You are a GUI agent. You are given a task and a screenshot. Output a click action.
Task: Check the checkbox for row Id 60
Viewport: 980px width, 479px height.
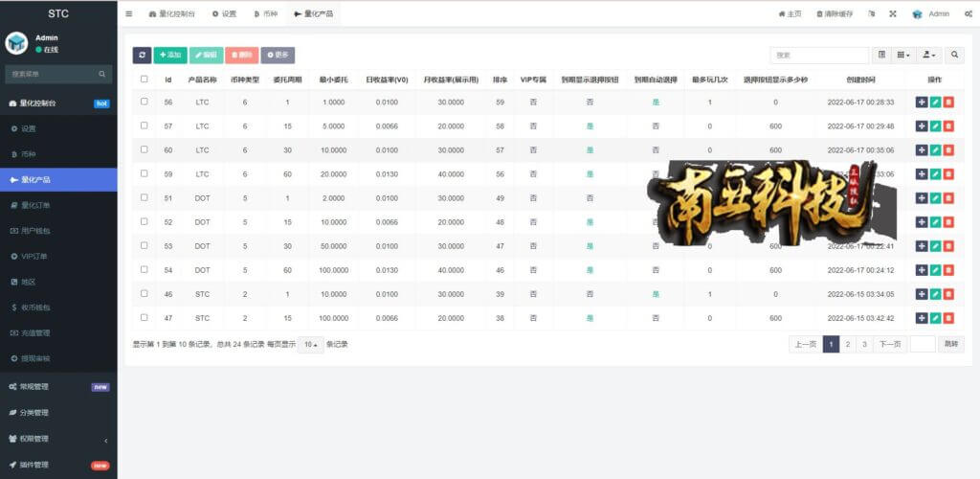[x=145, y=149]
